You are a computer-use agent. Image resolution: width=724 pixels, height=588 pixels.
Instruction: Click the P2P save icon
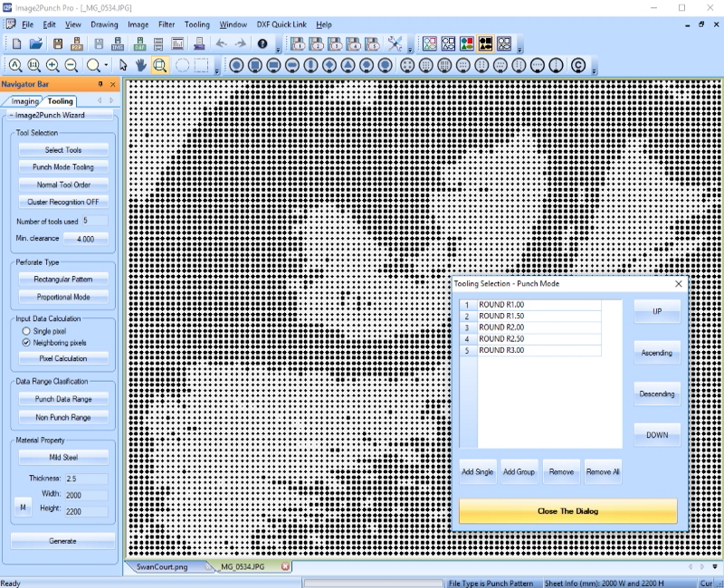pyautogui.click(x=77, y=43)
